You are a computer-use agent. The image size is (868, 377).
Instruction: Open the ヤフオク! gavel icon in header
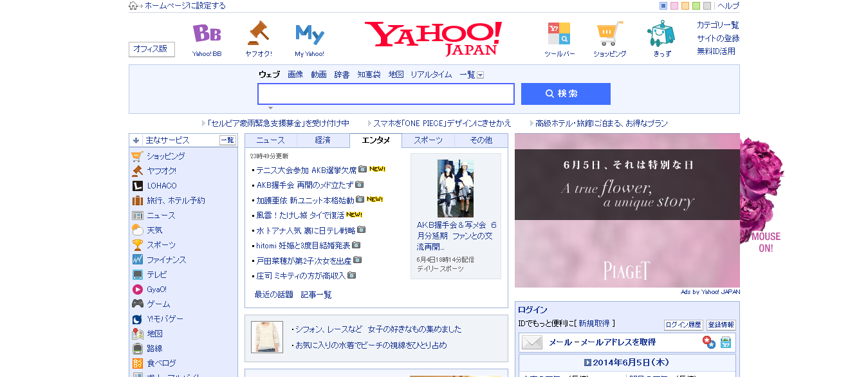click(x=258, y=33)
